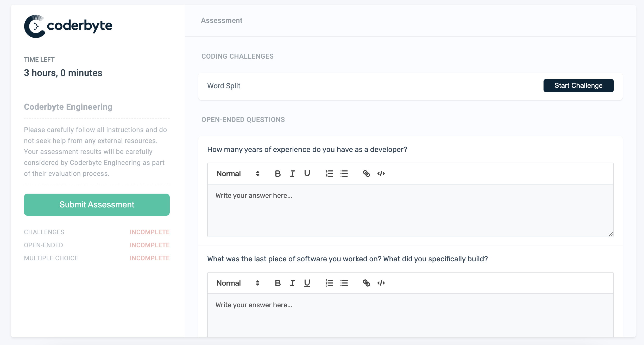Insert a code block in the second editor

point(381,283)
